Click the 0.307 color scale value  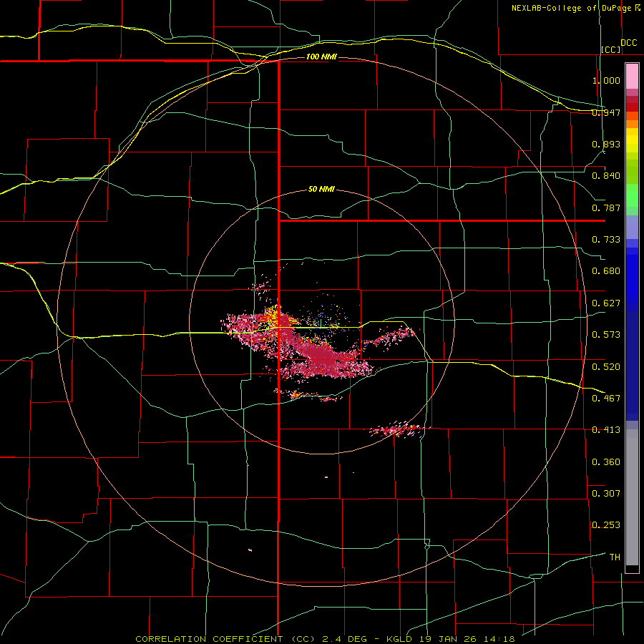(x=606, y=493)
